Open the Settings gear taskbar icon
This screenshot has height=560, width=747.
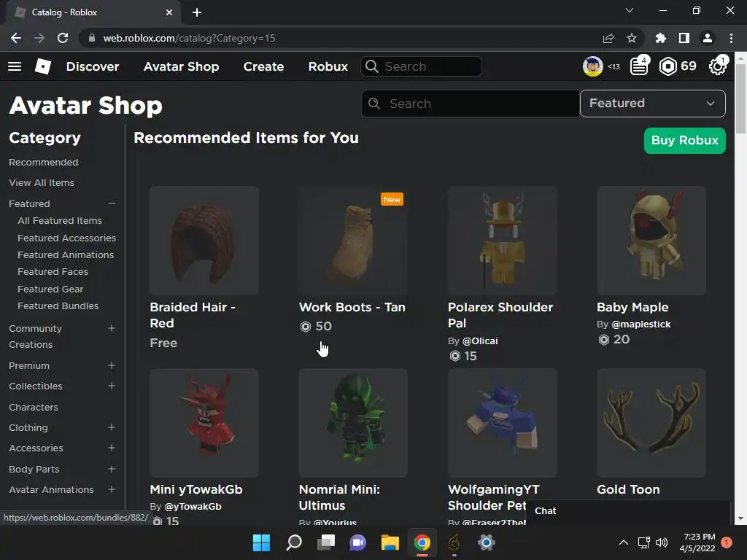(x=486, y=542)
